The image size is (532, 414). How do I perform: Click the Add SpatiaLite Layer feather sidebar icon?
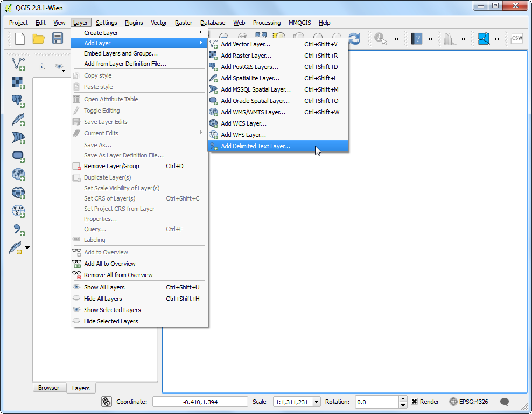click(18, 120)
